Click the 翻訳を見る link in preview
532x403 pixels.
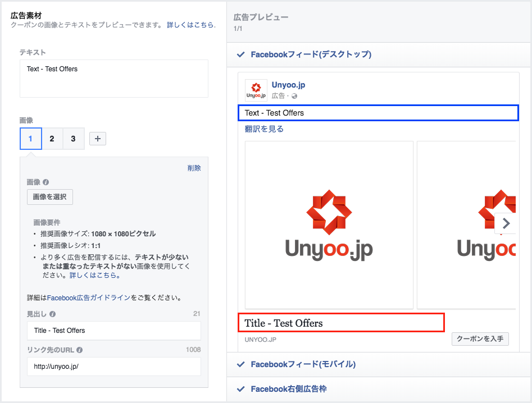pyautogui.click(x=264, y=129)
